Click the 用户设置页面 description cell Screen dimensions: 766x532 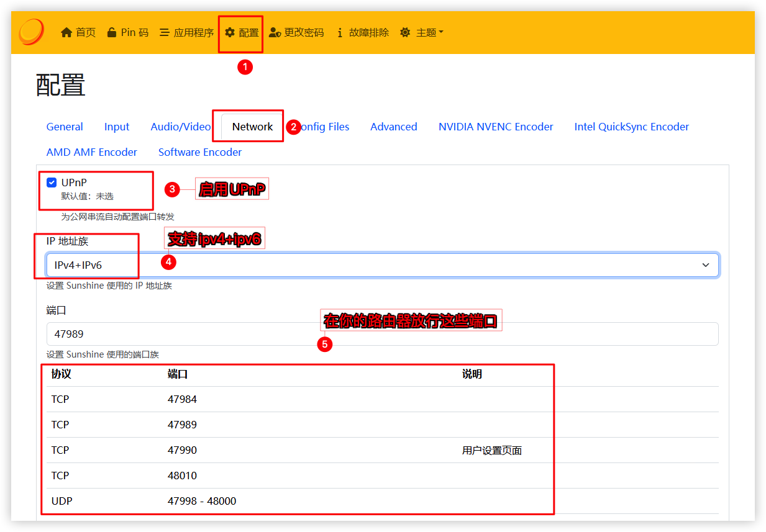click(492, 451)
